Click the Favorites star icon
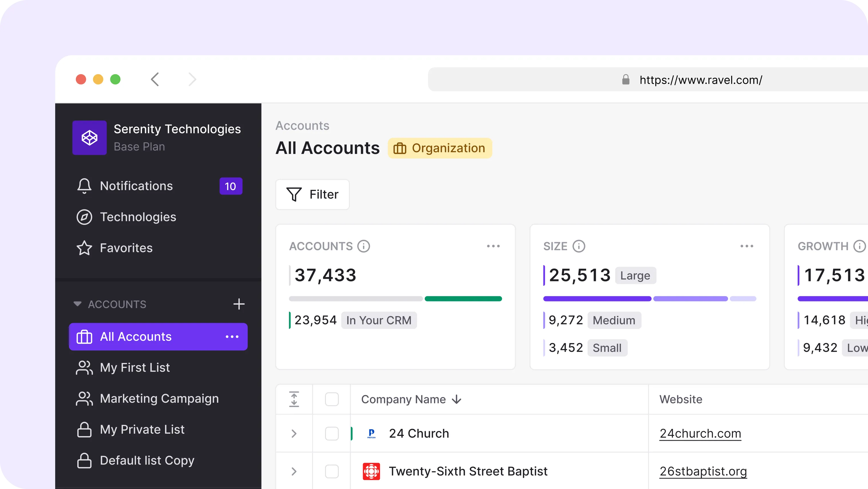The image size is (868, 489). (x=84, y=248)
